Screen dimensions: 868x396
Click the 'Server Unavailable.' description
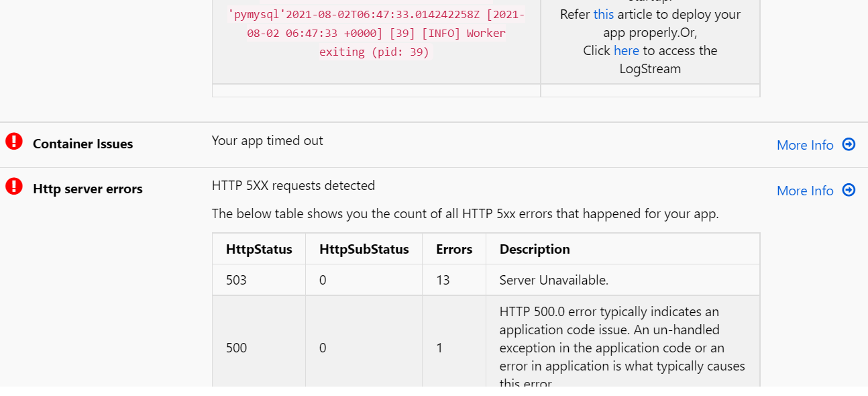[554, 280]
